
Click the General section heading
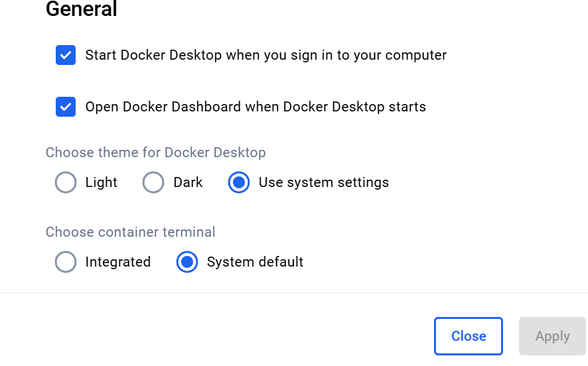click(82, 9)
